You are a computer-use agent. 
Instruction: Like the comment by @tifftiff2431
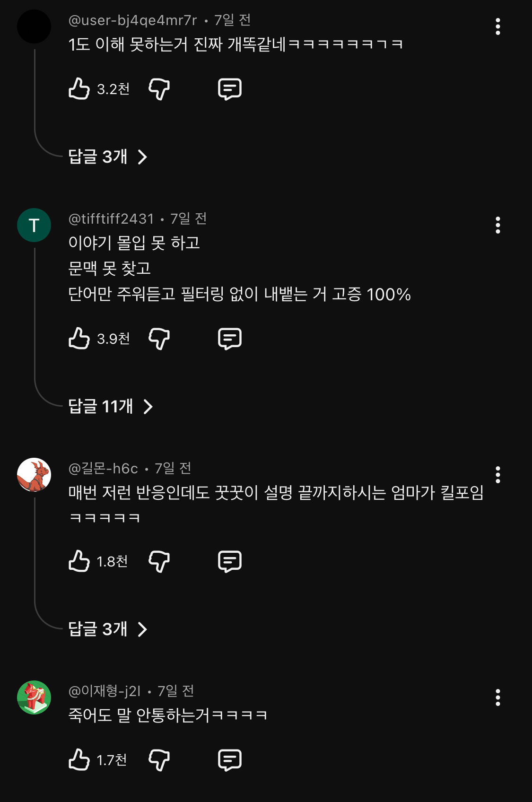[x=79, y=339]
